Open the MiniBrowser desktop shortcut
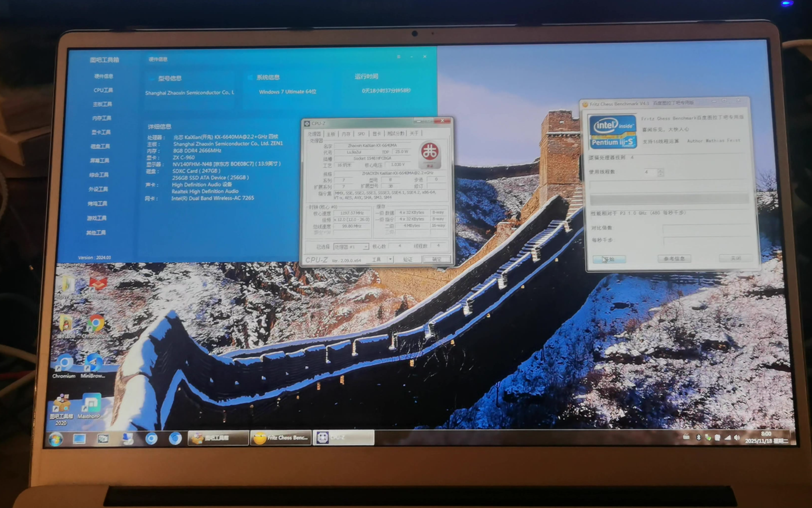Screen dimensions: 812x508 click(93, 365)
